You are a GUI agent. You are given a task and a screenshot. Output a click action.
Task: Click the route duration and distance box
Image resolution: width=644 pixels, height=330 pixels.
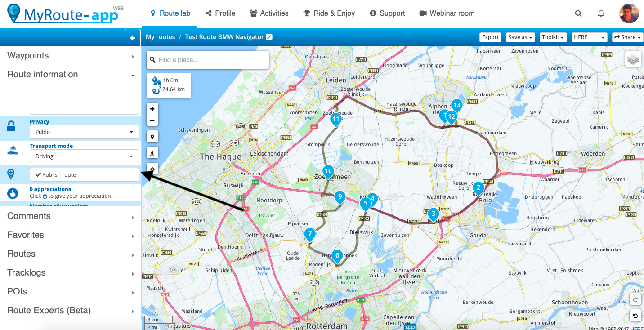click(x=169, y=85)
